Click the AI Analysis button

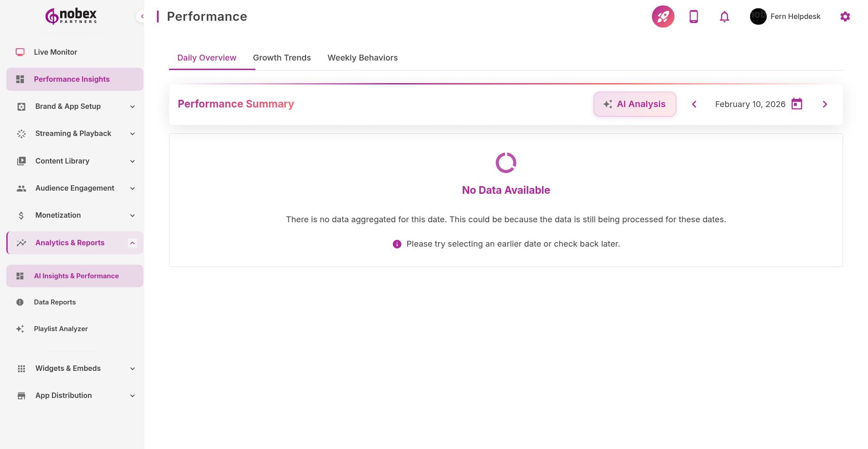click(x=634, y=104)
